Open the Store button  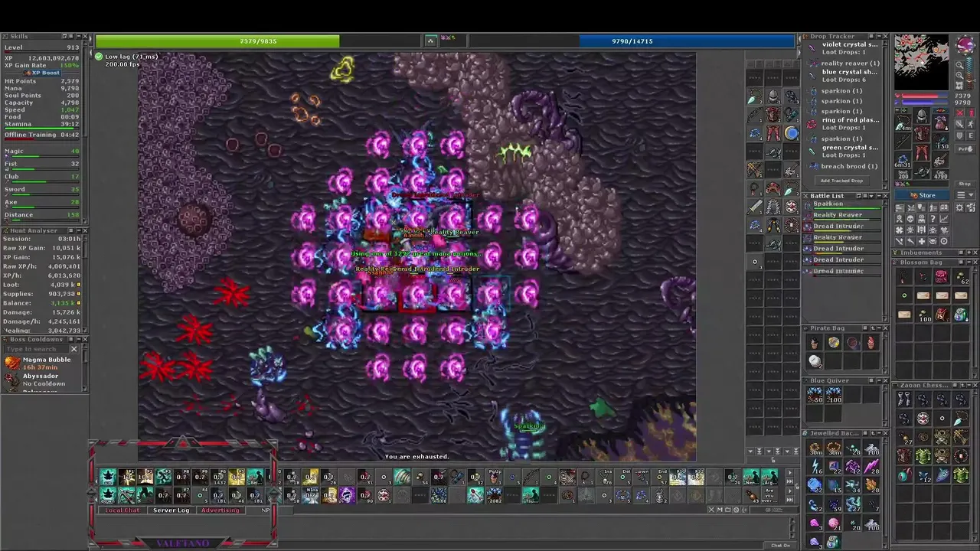click(923, 195)
